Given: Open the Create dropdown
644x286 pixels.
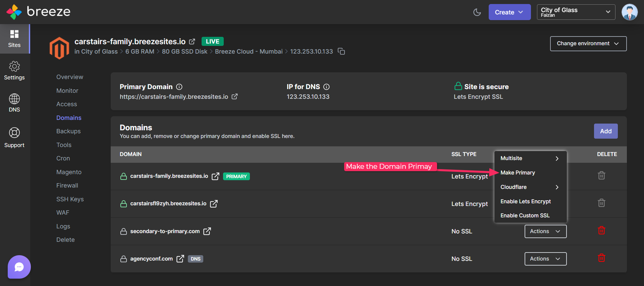Looking at the screenshot, I should tap(509, 12).
